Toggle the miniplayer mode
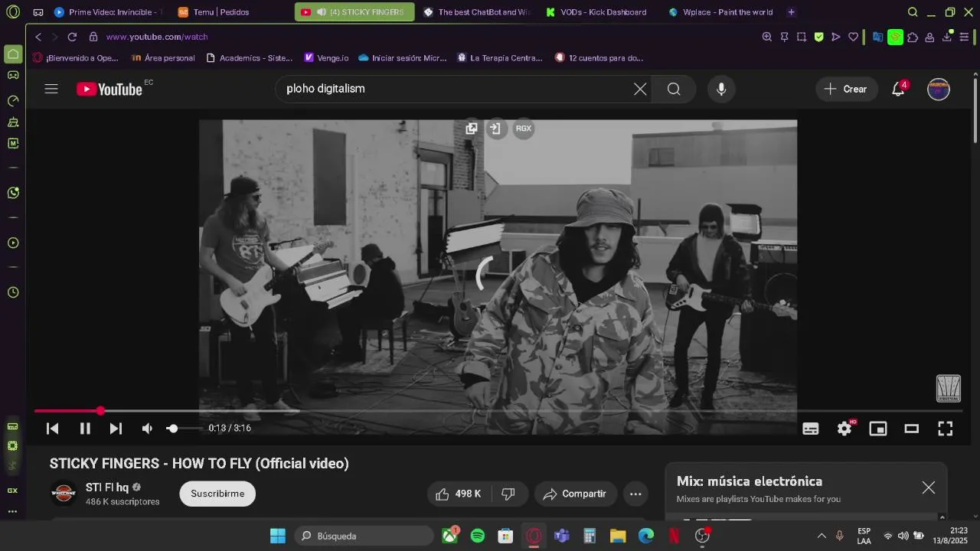 [x=878, y=429]
